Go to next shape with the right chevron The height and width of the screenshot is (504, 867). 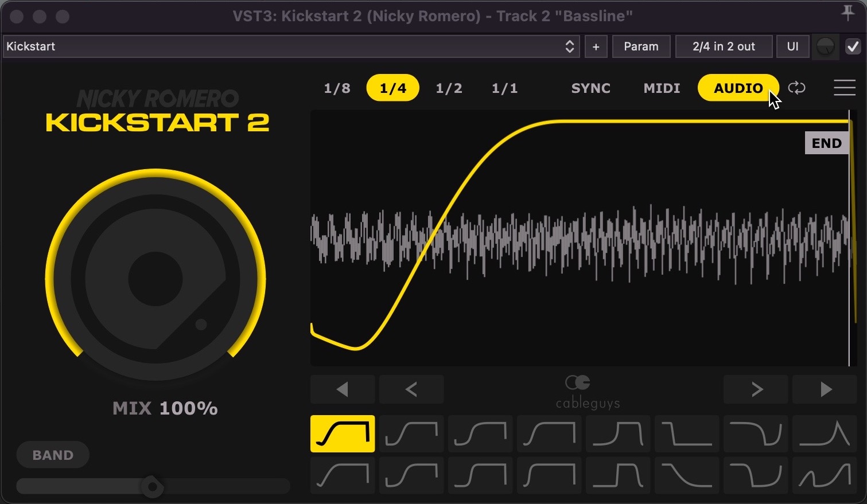[756, 390]
